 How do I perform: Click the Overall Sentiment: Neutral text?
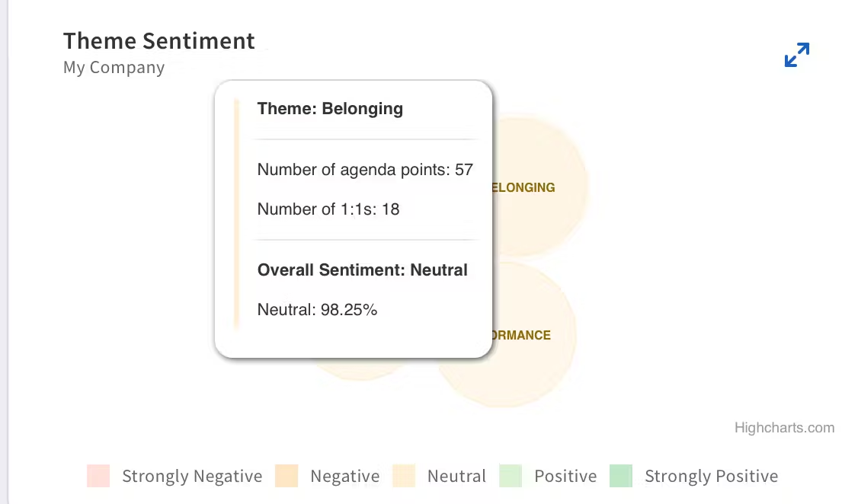pos(362,270)
